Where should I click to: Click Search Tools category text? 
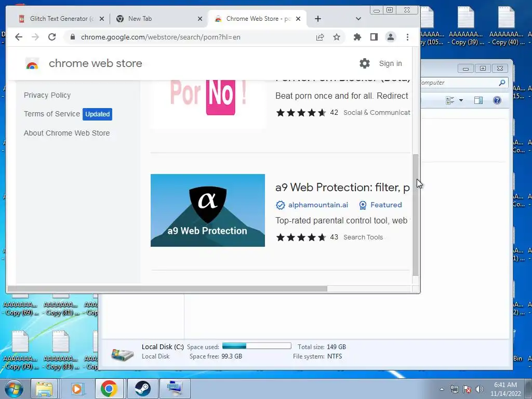[363, 237]
